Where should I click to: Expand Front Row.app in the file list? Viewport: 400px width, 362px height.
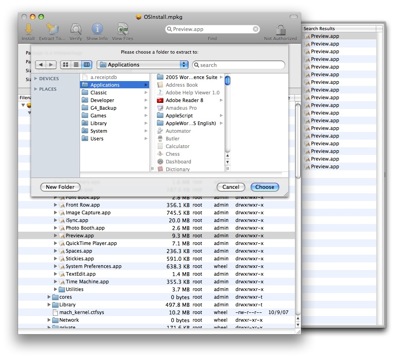coord(55,205)
